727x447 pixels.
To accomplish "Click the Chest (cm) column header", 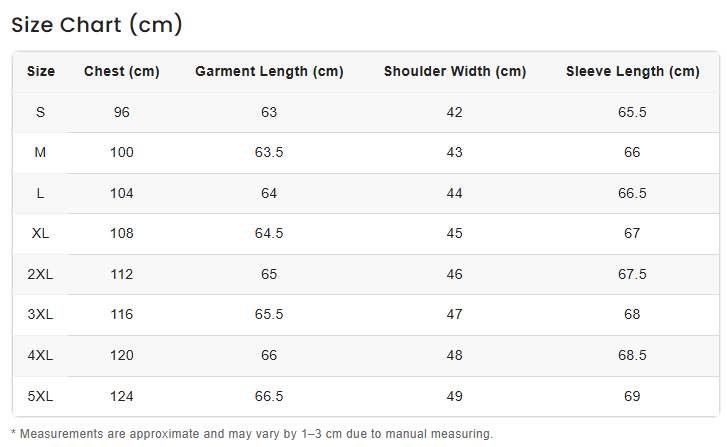I will 122,72.
